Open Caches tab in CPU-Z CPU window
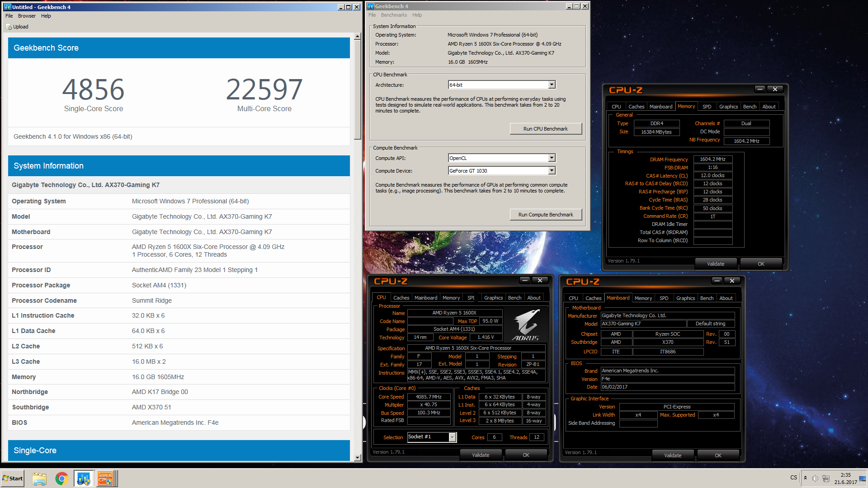Image resolution: width=868 pixels, height=488 pixels. (x=401, y=298)
